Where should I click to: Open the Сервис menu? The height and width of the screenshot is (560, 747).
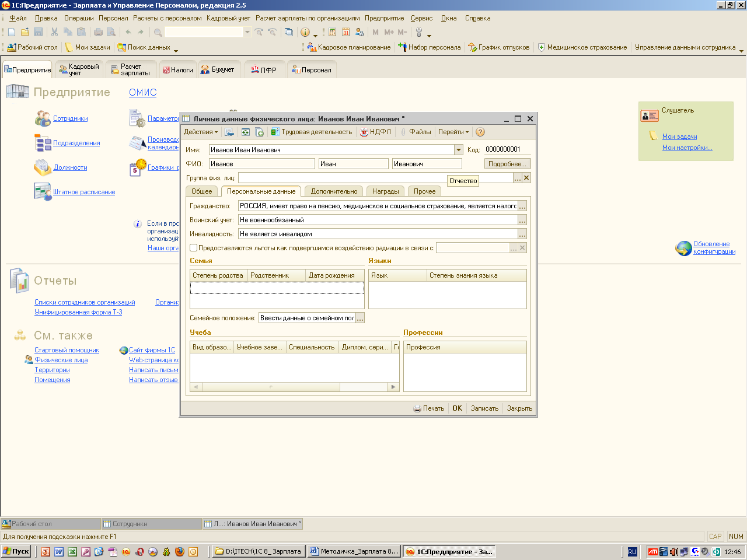[421, 18]
